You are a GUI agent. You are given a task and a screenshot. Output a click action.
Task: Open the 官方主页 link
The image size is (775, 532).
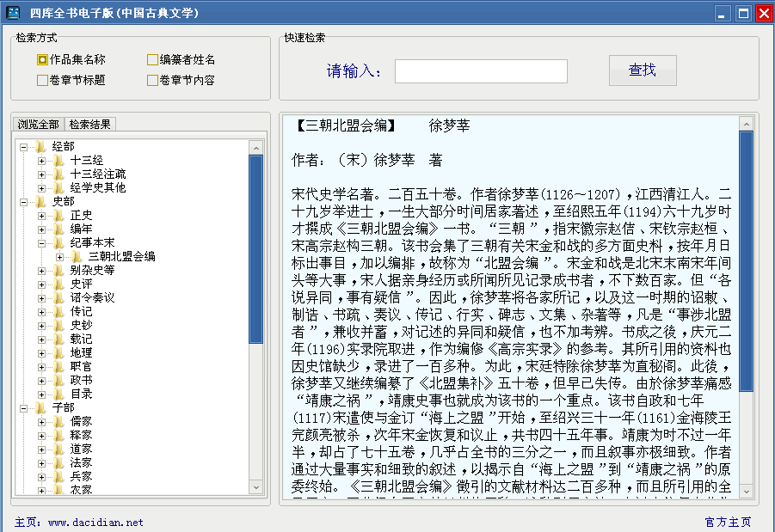tap(728, 523)
